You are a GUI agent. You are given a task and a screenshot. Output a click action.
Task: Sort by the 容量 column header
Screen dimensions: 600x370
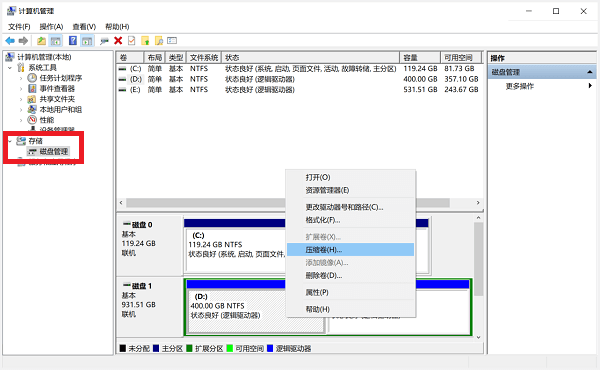point(420,58)
